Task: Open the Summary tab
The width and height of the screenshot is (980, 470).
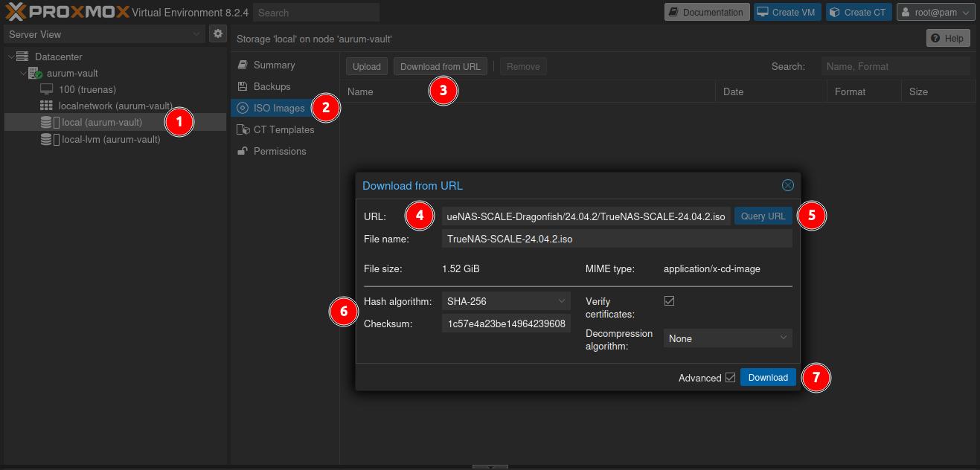Action: click(x=284, y=65)
